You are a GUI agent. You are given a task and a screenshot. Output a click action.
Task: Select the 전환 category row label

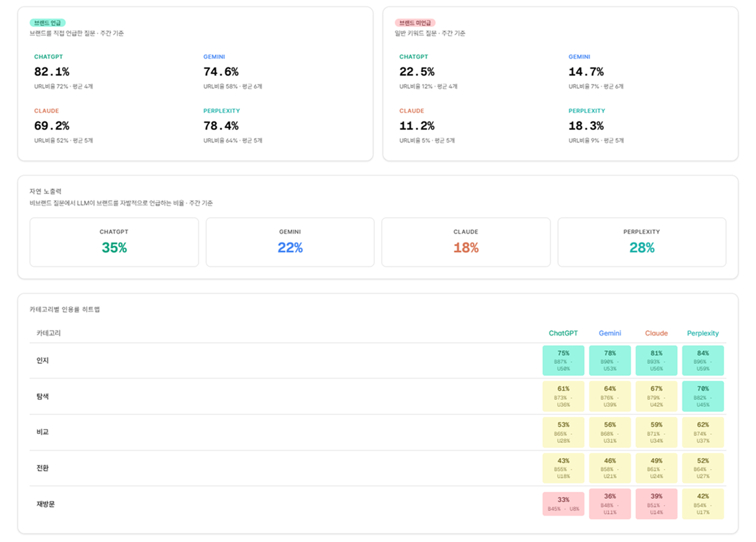click(x=42, y=468)
